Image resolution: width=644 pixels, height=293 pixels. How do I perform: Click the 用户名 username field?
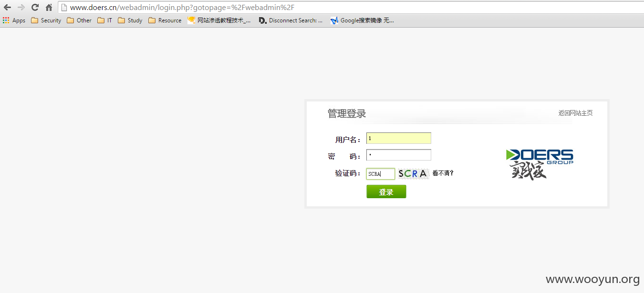tap(399, 138)
